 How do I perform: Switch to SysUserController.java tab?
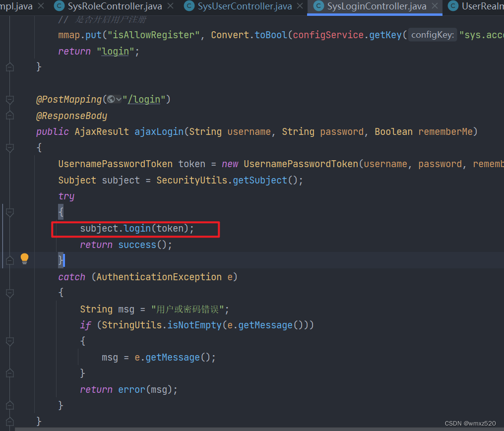coord(245,6)
